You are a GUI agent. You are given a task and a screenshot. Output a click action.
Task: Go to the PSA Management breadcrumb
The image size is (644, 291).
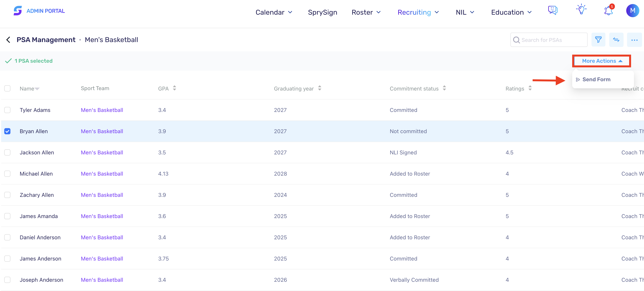pyautogui.click(x=46, y=40)
